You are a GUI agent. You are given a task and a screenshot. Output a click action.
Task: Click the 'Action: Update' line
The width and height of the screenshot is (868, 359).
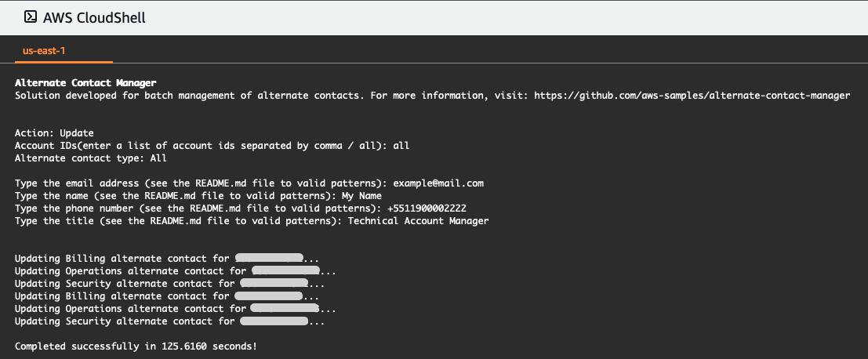[54, 133]
